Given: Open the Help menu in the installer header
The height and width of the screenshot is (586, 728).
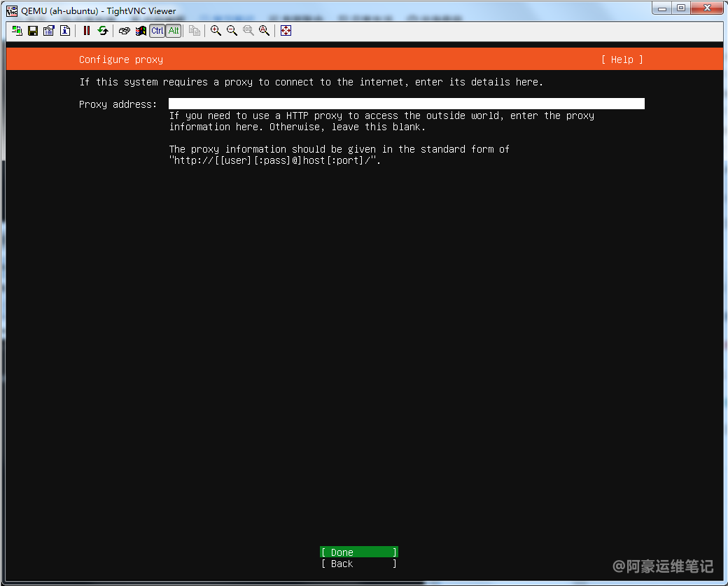Looking at the screenshot, I should point(622,60).
